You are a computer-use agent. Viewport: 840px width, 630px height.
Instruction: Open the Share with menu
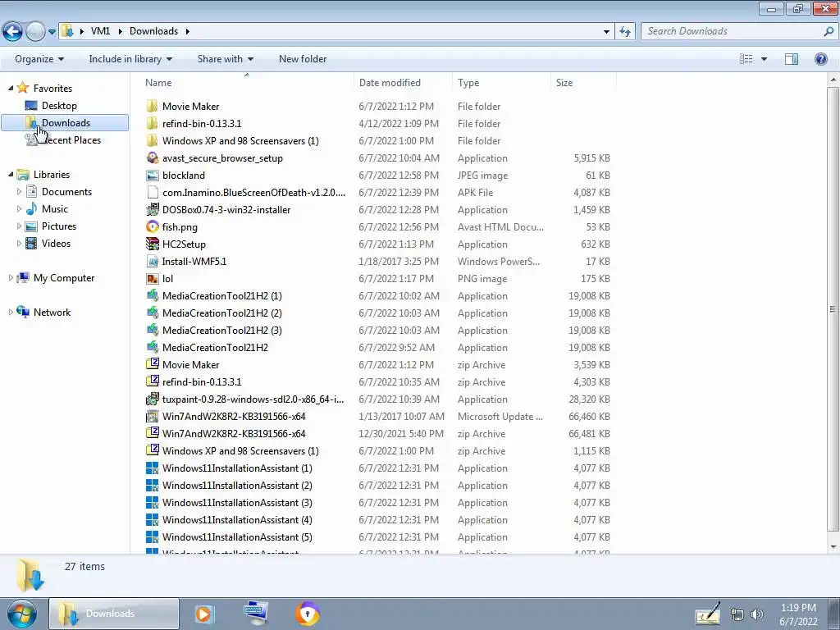pyautogui.click(x=226, y=59)
